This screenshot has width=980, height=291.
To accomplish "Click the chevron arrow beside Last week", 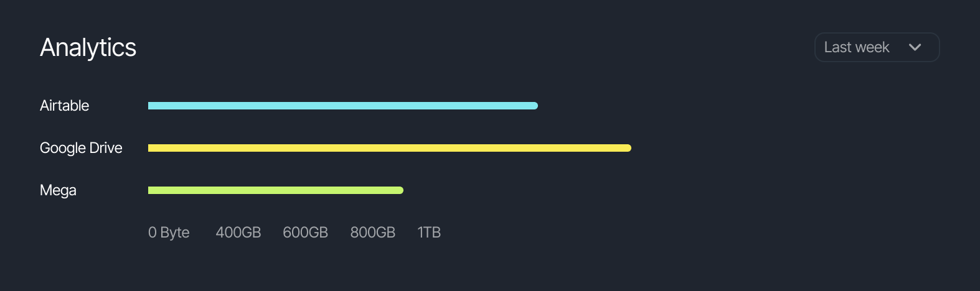I will tap(915, 47).
